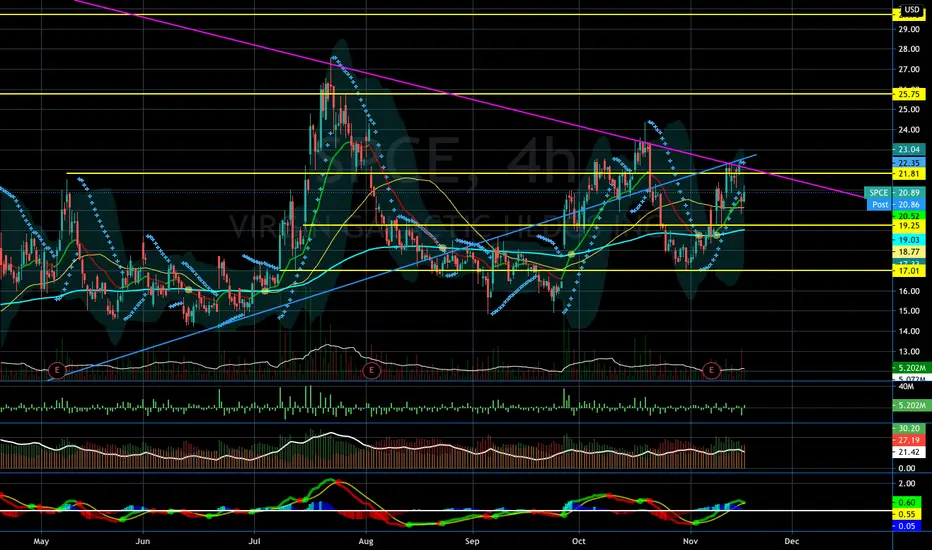Click the 0.55 yellow signal value label
Image resolution: width=932 pixels, height=550 pixels.
pos(906,514)
